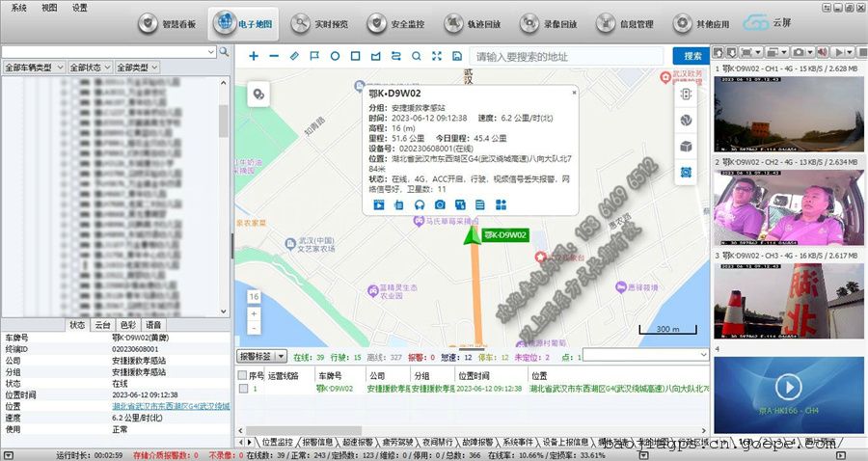Click the traffic light icon on map right panel
The image size is (868, 461).
pyautogui.click(x=687, y=95)
